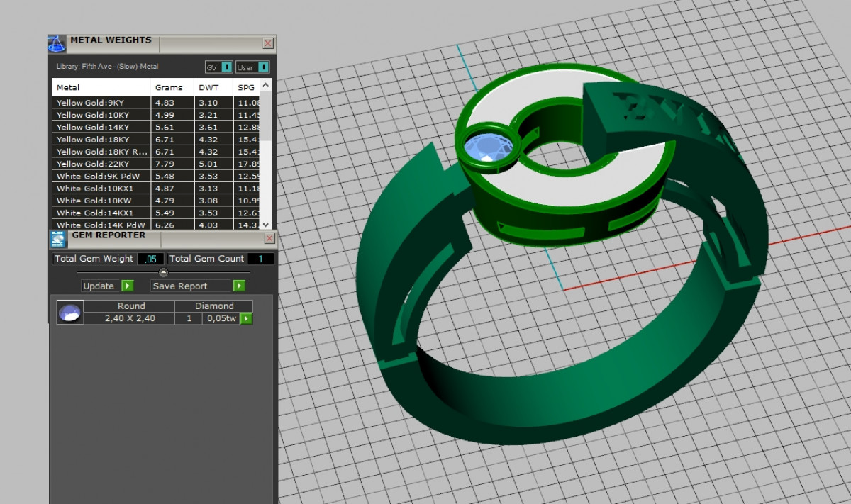This screenshot has height=504, width=851.
Task: Click green arrow next to Update
Action: coord(127,286)
